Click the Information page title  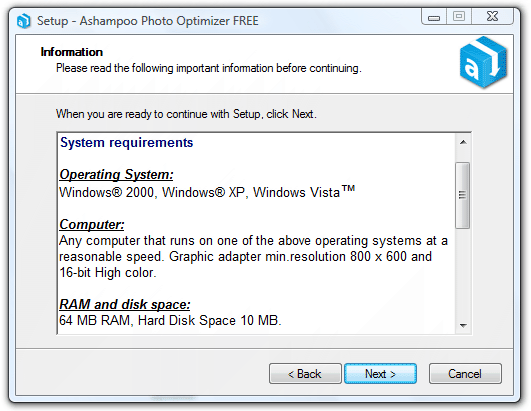point(71,52)
